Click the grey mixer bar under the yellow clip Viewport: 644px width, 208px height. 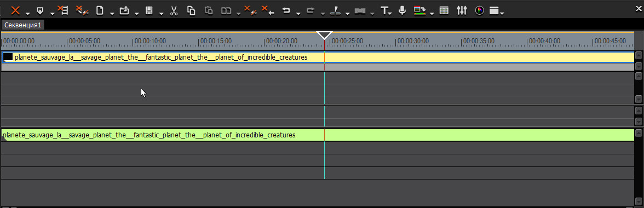tap(318, 67)
